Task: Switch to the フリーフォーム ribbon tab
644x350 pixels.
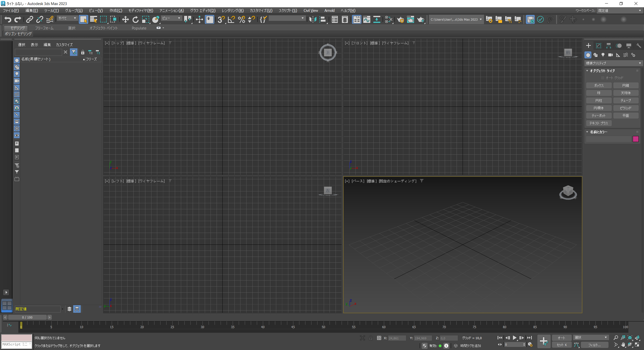Action: pyautogui.click(x=44, y=28)
